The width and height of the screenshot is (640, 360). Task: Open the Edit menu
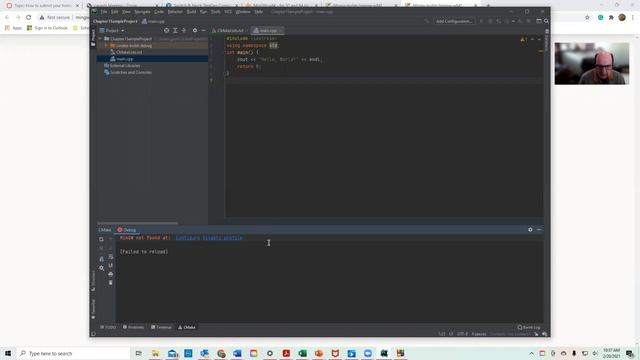pyautogui.click(x=114, y=12)
